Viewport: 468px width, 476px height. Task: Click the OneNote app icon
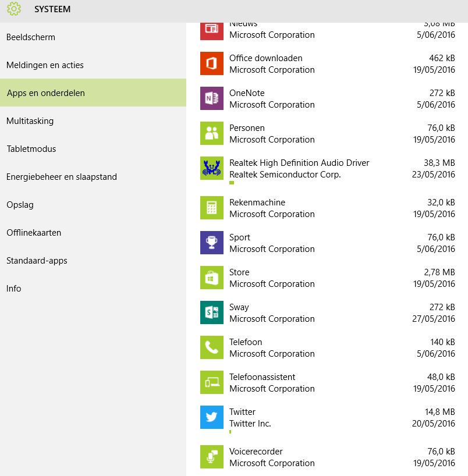pos(212,98)
